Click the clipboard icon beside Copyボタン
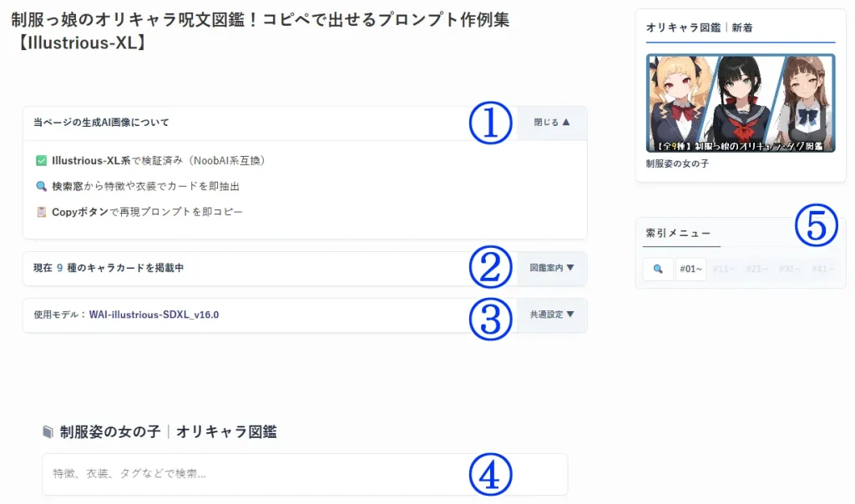Screen dimensions: 855x504 (42, 212)
